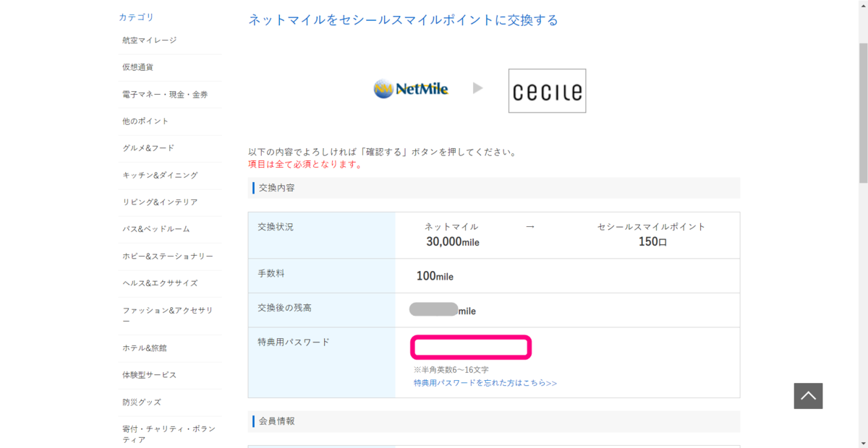Screen dimensions: 868x448
Task: Click the 項目は全て必須となります red notice
Action: (305, 164)
